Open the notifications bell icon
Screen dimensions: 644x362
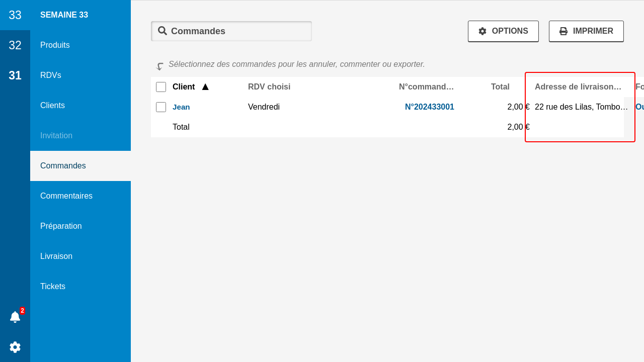tap(15, 317)
